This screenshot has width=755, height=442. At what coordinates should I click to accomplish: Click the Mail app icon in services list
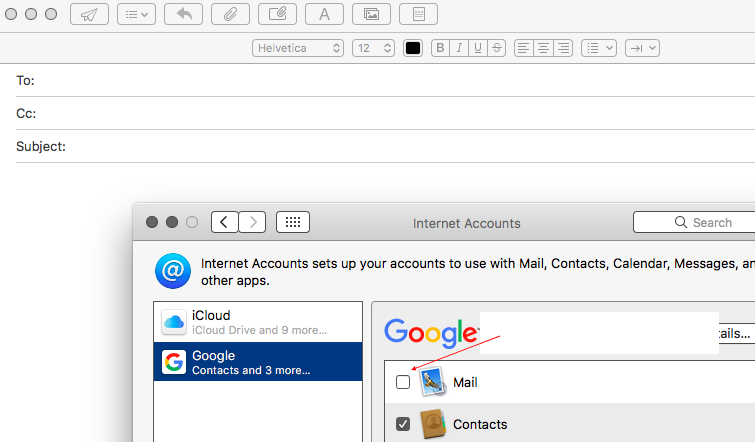433,382
